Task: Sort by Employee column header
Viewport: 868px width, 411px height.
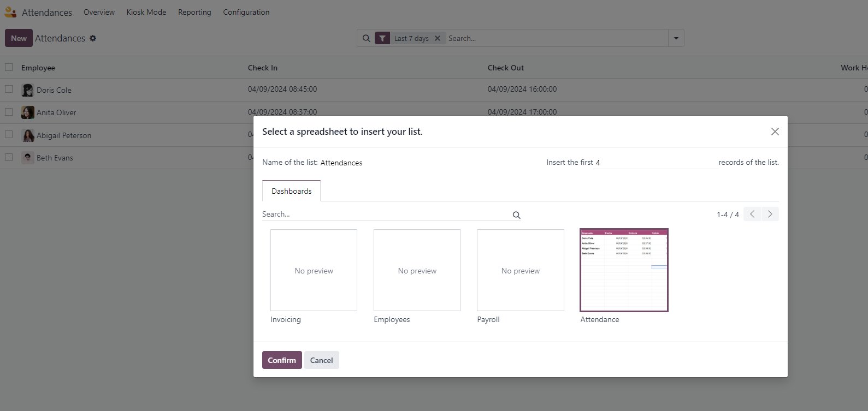Action: (38, 68)
